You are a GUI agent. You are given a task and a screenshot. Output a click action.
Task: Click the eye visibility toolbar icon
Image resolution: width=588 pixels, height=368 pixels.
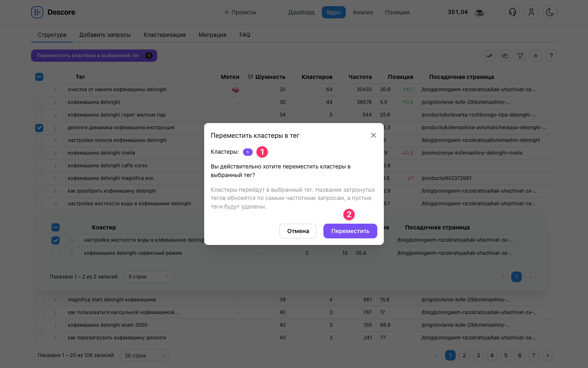pyautogui.click(x=505, y=56)
